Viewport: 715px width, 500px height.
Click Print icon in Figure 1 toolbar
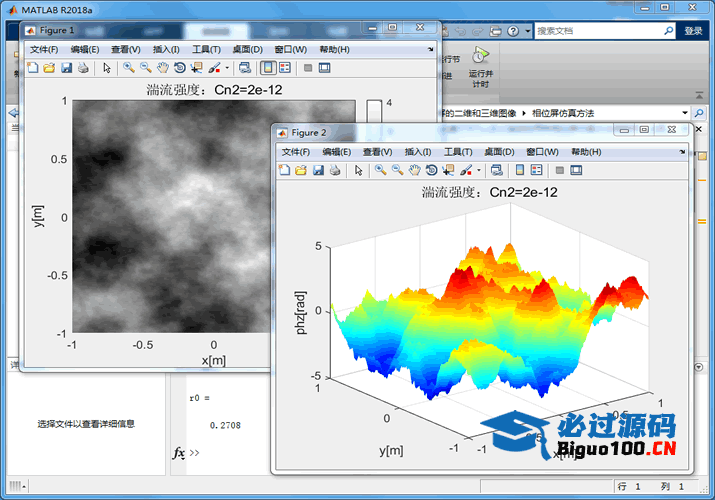pyautogui.click(x=83, y=68)
